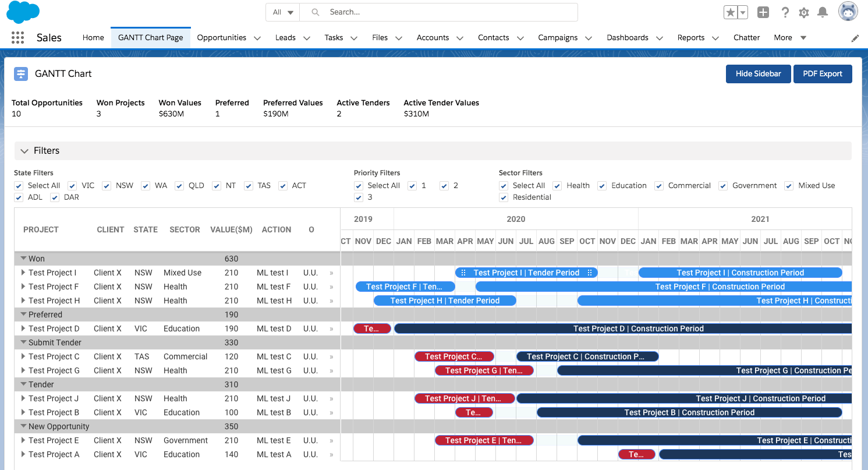Click the Hide Sidebar button
The width and height of the screenshot is (868, 470).
[757, 74]
